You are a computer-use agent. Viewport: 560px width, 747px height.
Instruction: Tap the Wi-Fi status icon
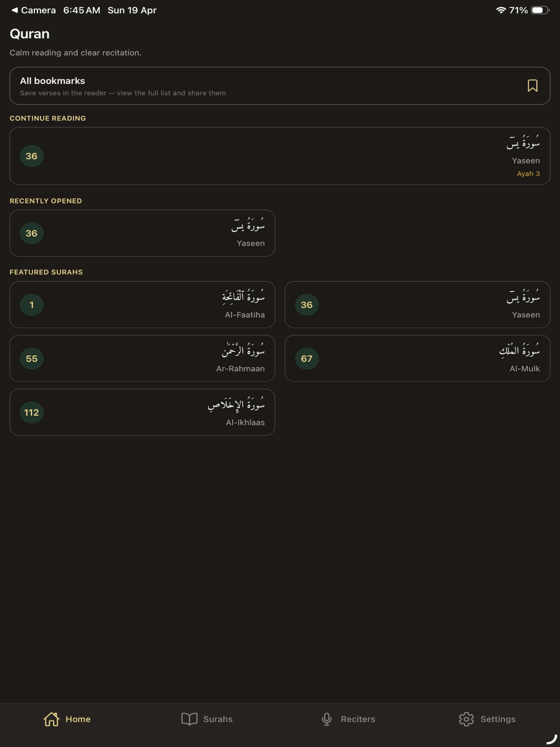tap(501, 10)
